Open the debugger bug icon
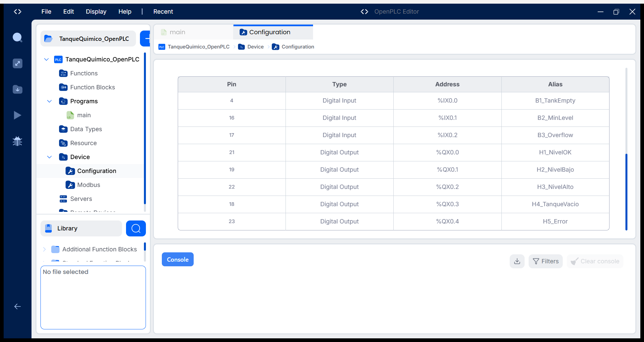Viewport: 644px width, 342px height. pos(17,141)
